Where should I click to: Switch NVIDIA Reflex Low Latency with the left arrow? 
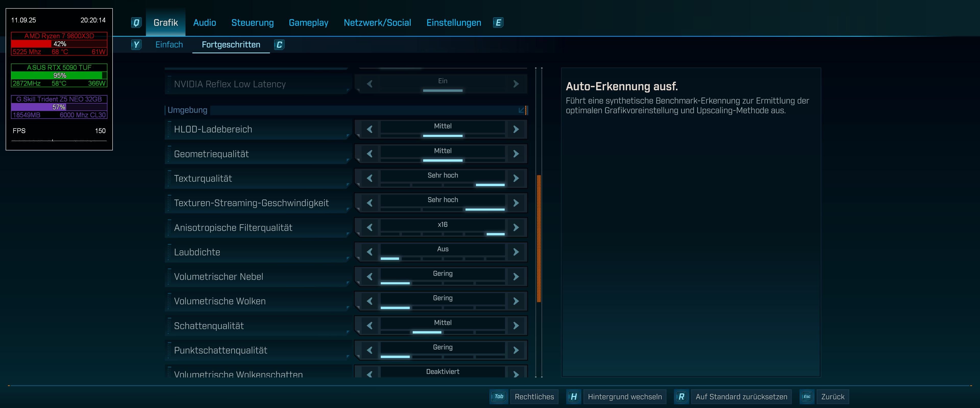point(369,84)
